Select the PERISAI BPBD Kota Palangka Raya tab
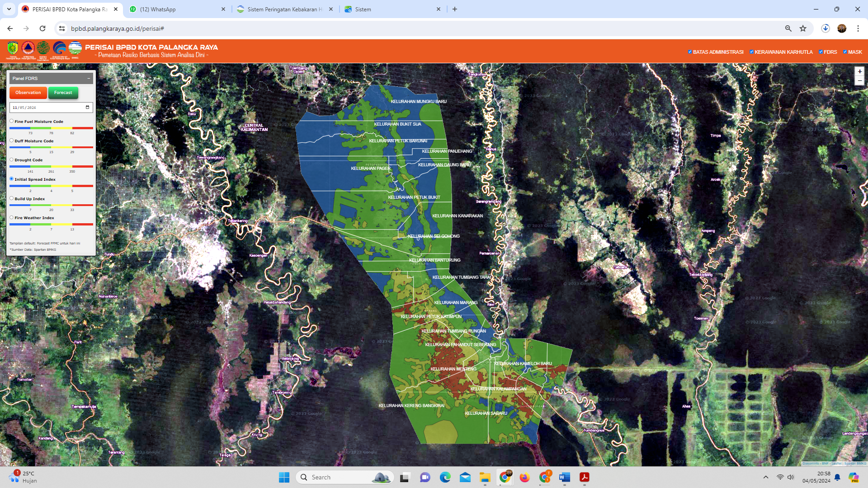The image size is (868, 488). [71, 9]
